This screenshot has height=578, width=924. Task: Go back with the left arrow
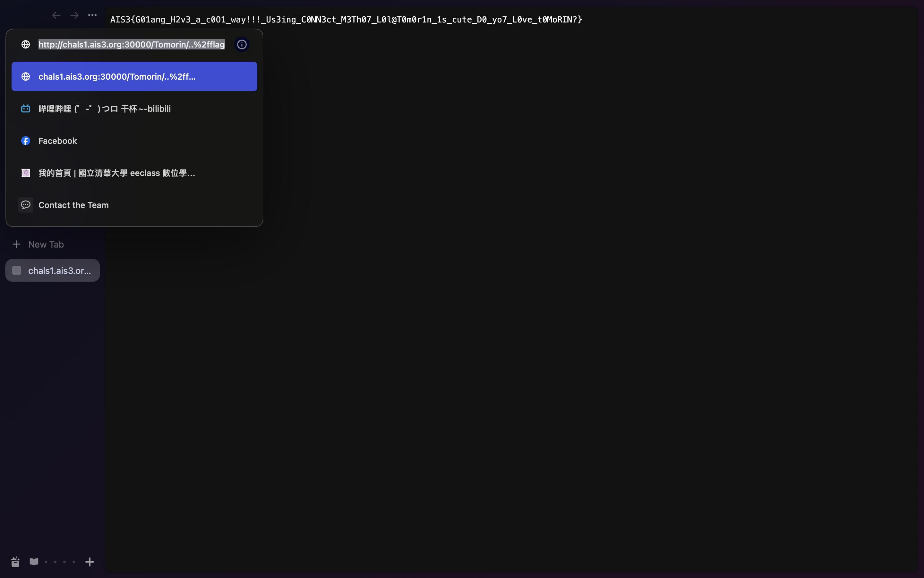[x=56, y=15]
